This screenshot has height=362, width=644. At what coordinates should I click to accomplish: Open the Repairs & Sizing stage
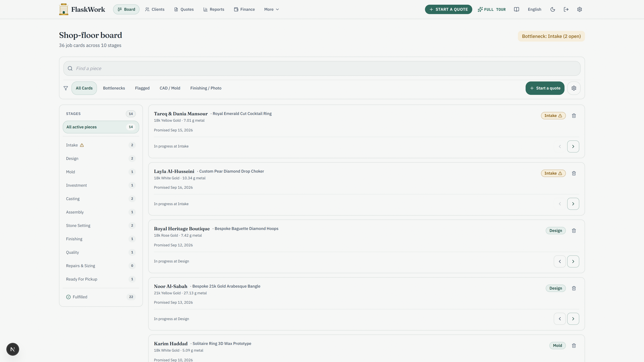(x=101, y=266)
